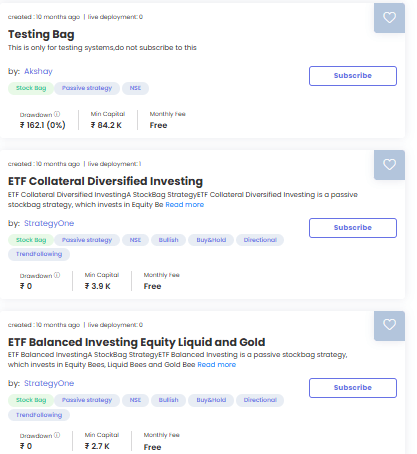Select Buy&Hold tag on ETF Balanced card
This screenshot has height=454, width=417.
[211, 400]
